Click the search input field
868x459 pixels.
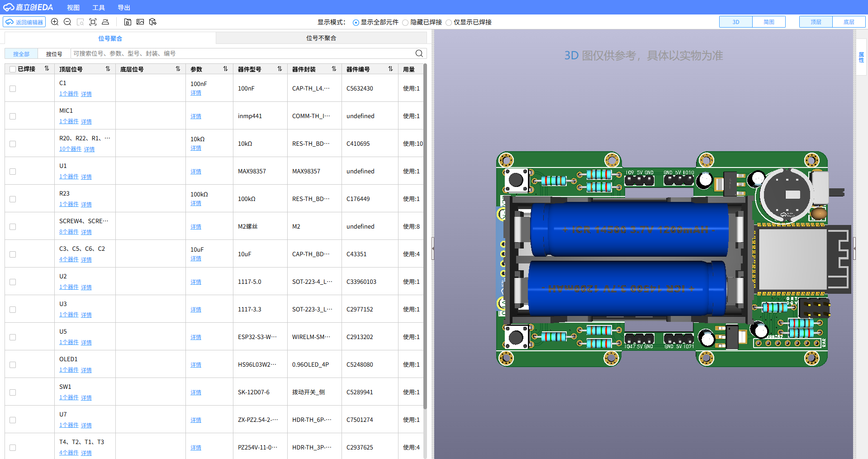click(x=242, y=53)
